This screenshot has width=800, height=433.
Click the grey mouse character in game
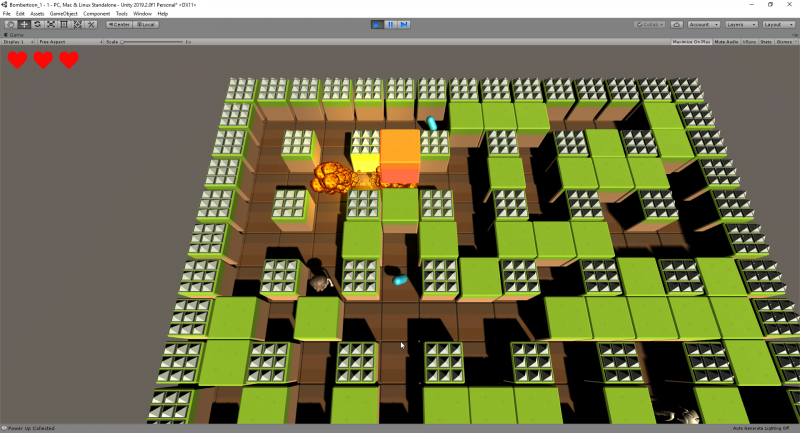pyautogui.click(x=320, y=282)
